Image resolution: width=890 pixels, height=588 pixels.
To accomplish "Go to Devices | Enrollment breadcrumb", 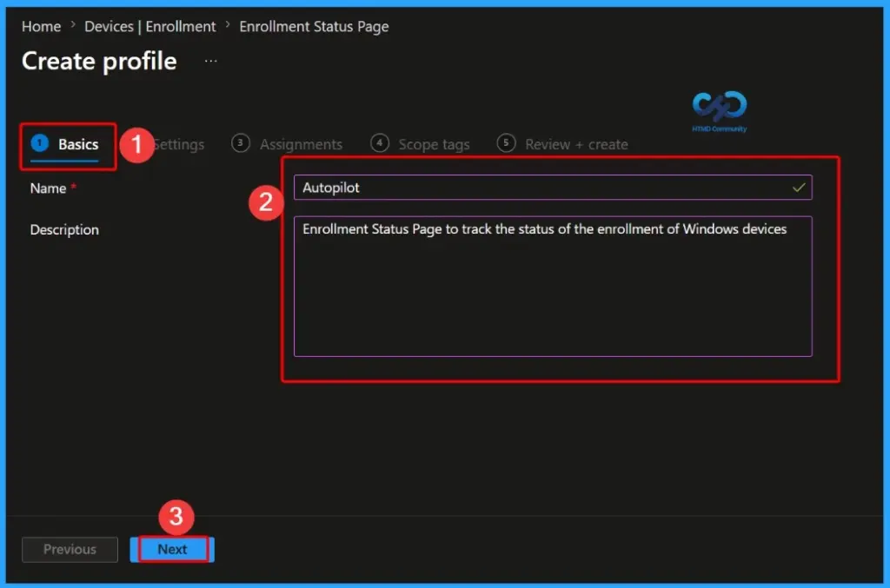I will (x=149, y=27).
